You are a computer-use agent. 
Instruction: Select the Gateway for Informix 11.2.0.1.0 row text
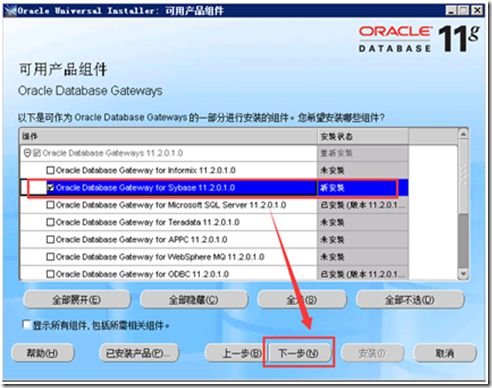146,170
